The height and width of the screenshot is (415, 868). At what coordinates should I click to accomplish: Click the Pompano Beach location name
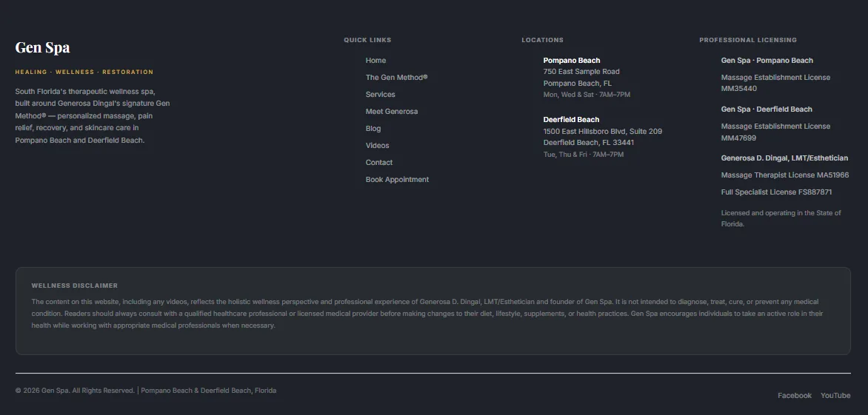pyautogui.click(x=571, y=60)
